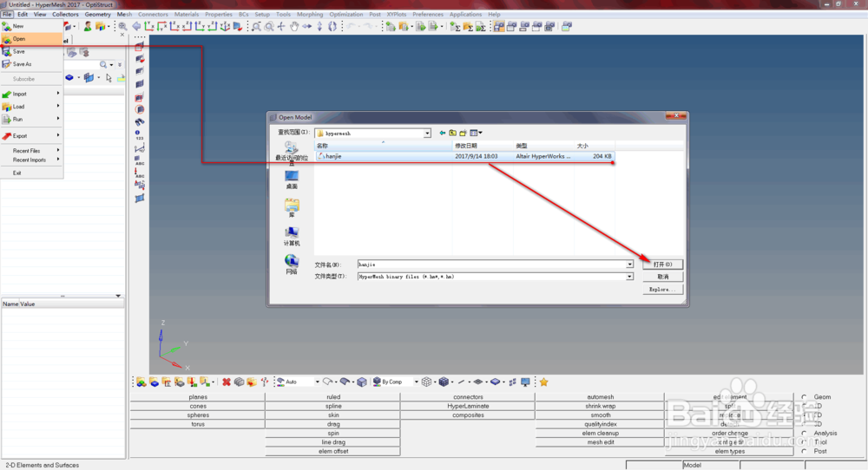
Task: Open the Mesh menu
Action: pos(124,15)
